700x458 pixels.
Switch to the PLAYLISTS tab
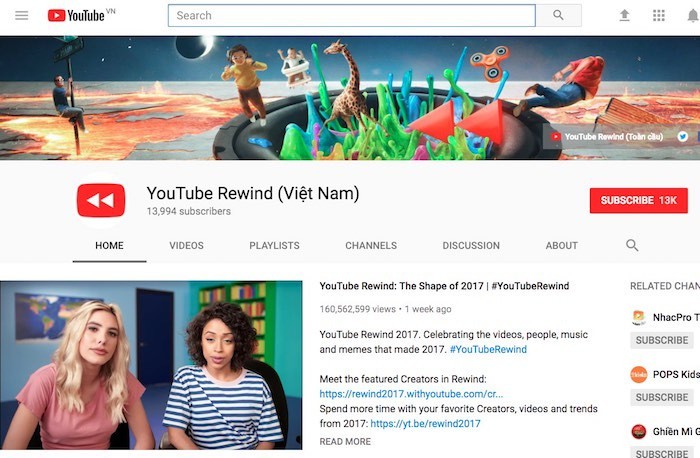pos(274,246)
